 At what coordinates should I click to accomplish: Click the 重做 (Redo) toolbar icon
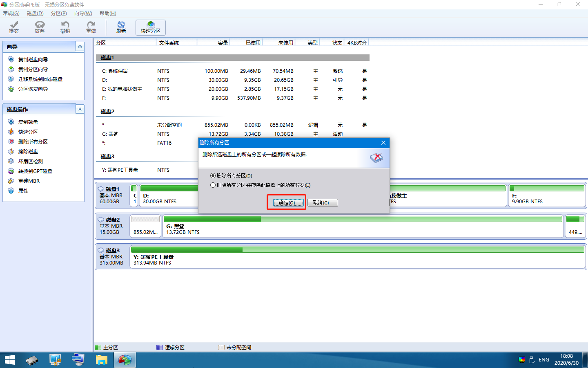pos(91,27)
